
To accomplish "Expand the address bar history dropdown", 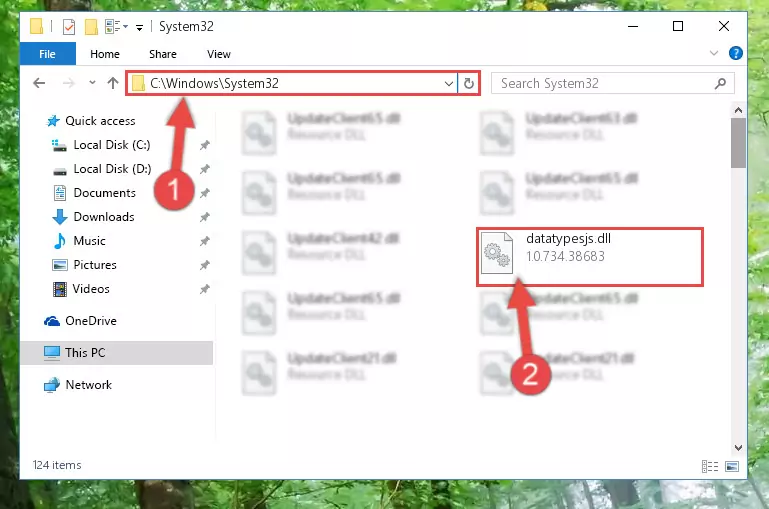I will 448,84.
